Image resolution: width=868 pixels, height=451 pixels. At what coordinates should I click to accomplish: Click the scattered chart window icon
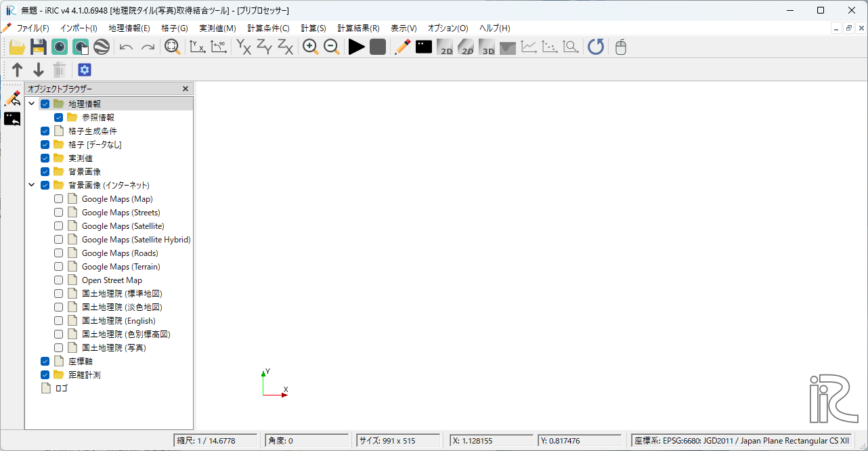(x=550, y=47)
